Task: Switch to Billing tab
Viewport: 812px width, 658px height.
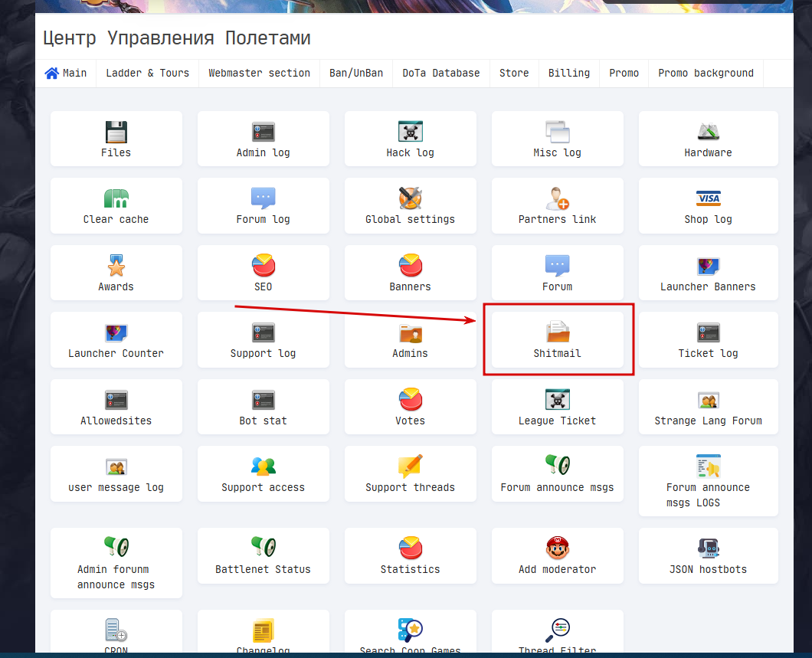Action: tap(569, 74)
